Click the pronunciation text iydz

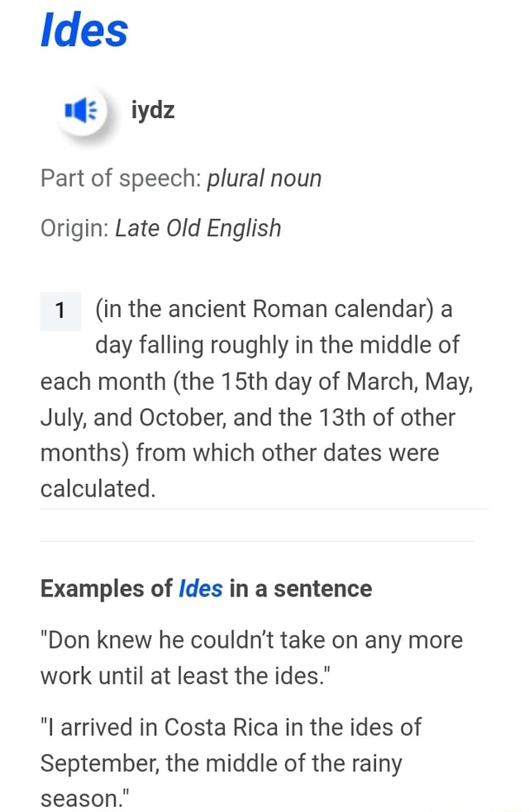point(153,110)
